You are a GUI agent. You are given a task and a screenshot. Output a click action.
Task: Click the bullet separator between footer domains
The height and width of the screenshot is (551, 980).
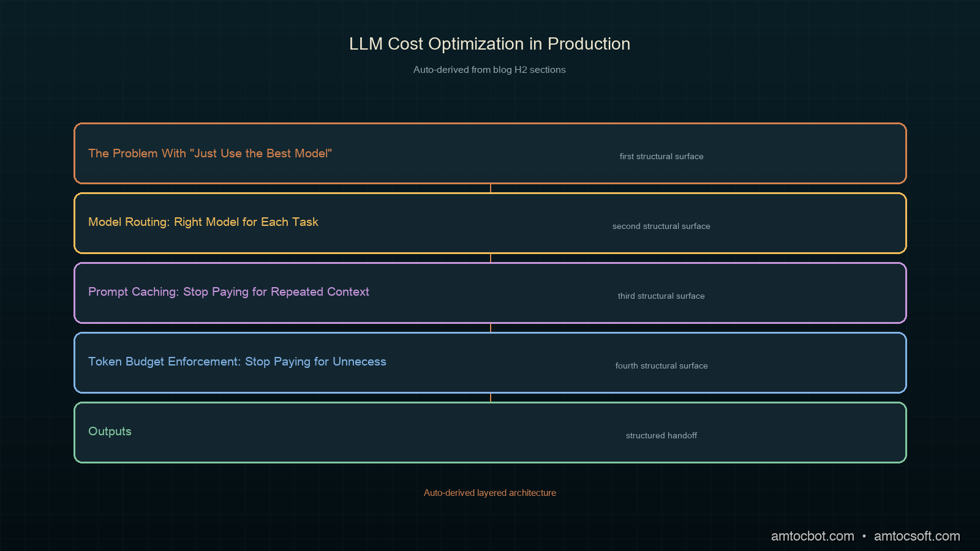coord(864,536)
